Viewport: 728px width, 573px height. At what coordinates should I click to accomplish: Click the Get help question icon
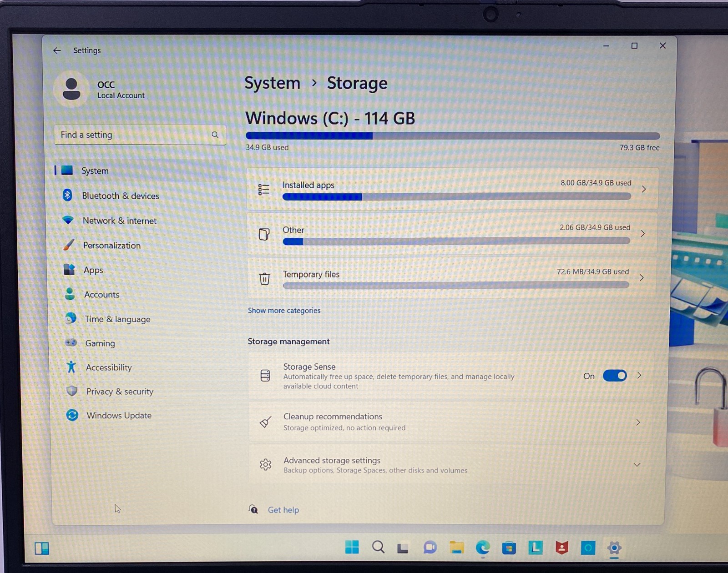tap(253, 509)
